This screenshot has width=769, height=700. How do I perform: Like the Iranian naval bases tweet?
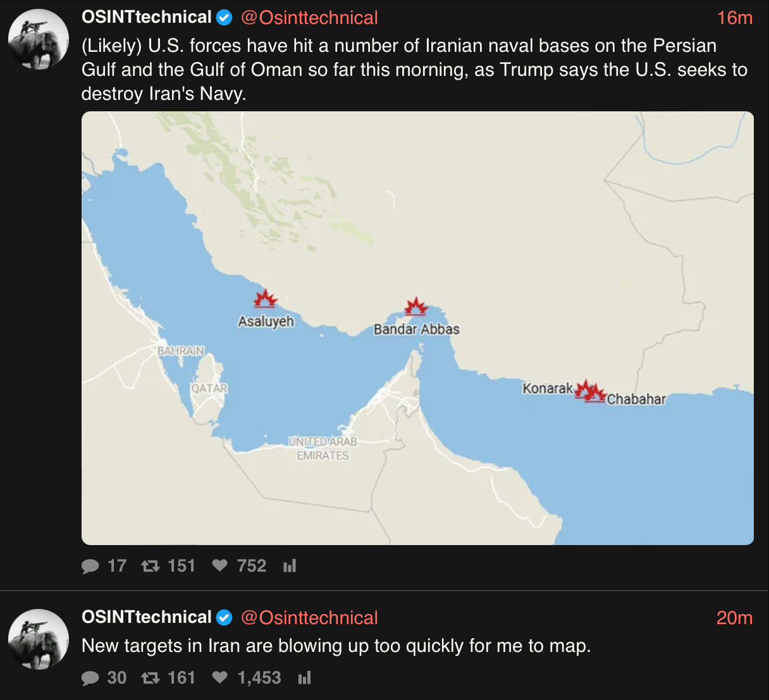[219, 565]
